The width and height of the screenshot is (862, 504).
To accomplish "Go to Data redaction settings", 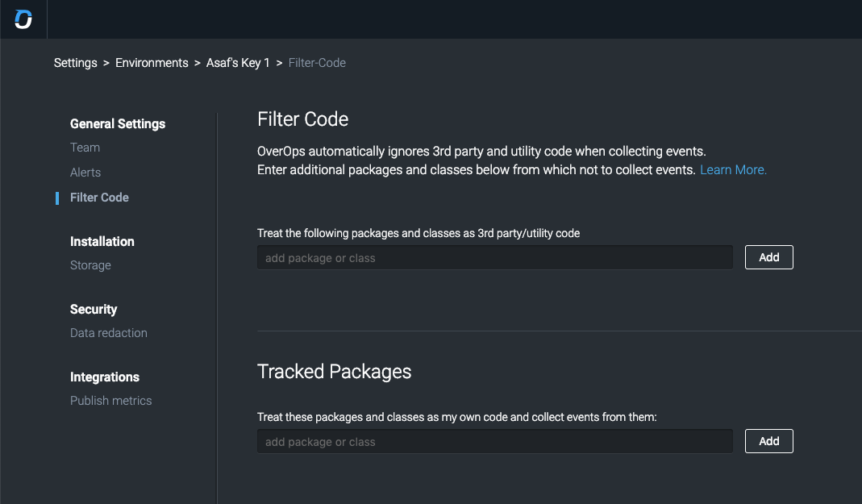I will tap(109, 333).
